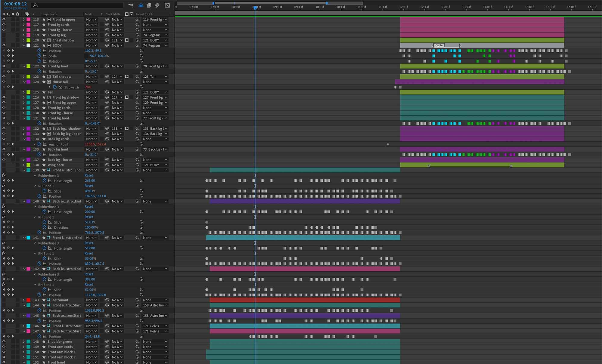Go to previous keyframe on BODY Position
This screenshot has width=602, height=364.
tap(4, 51)
